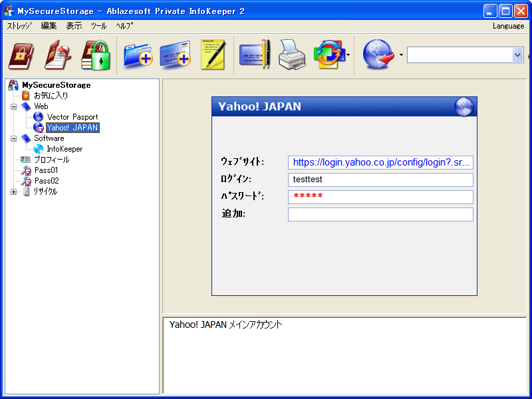Select Pass01 entry
The height and width of the screenshot is (399, 532).
click(x=46, y=170)
